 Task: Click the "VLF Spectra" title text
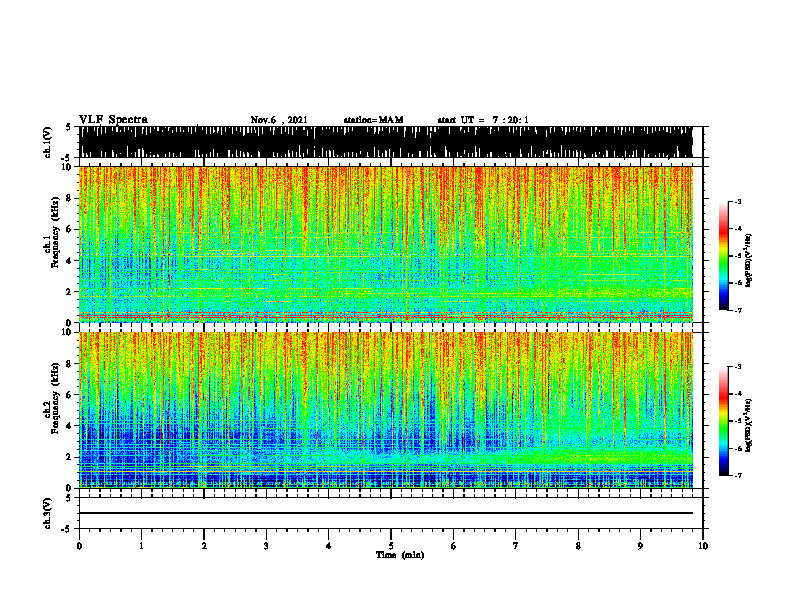pos(113,120)
